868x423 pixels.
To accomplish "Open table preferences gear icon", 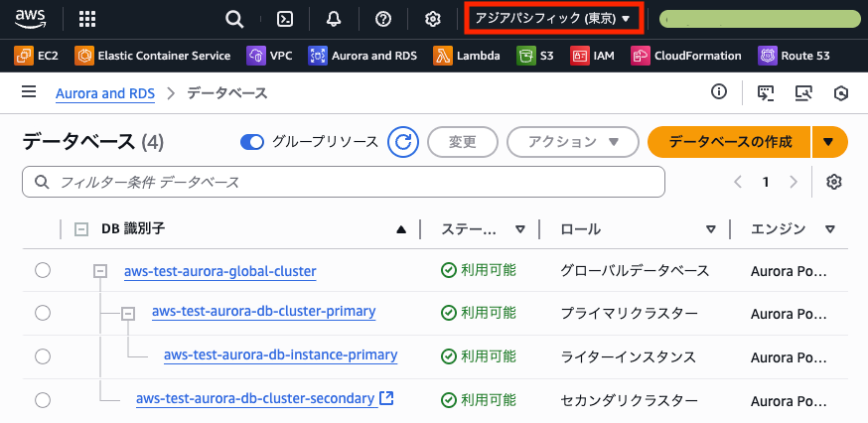I will click(x=834, y=182).
